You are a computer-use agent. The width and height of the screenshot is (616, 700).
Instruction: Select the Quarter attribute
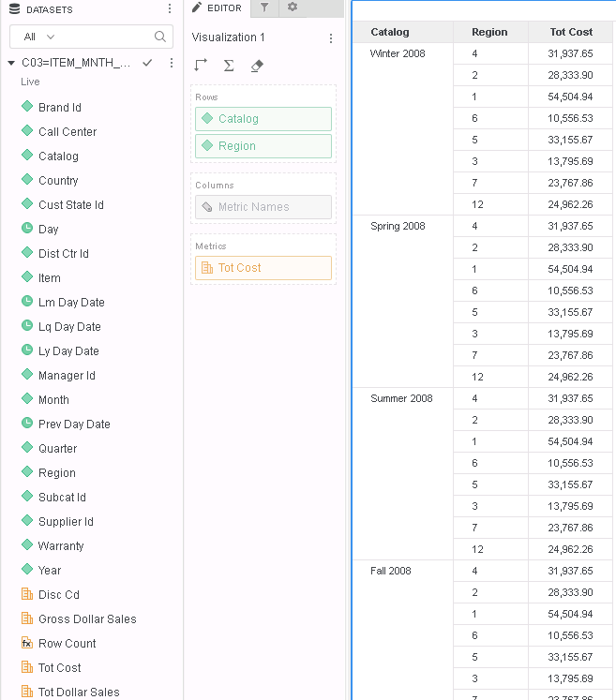click(x=57, y=449)
